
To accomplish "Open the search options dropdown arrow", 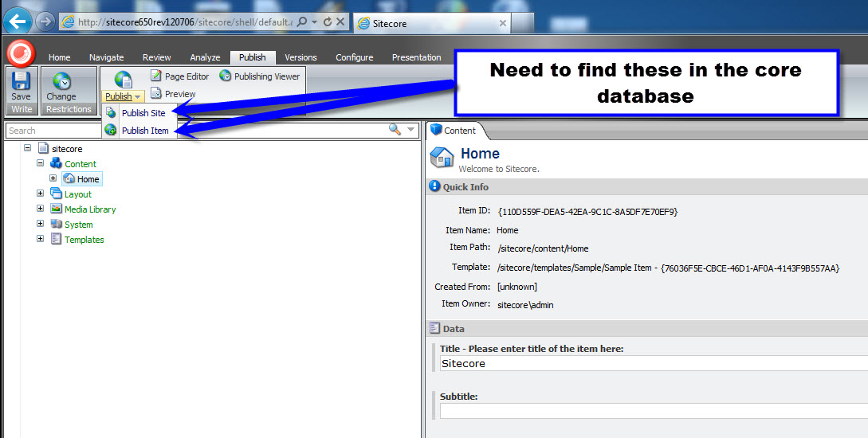I will pyautogui.click(x=410, y=130).
